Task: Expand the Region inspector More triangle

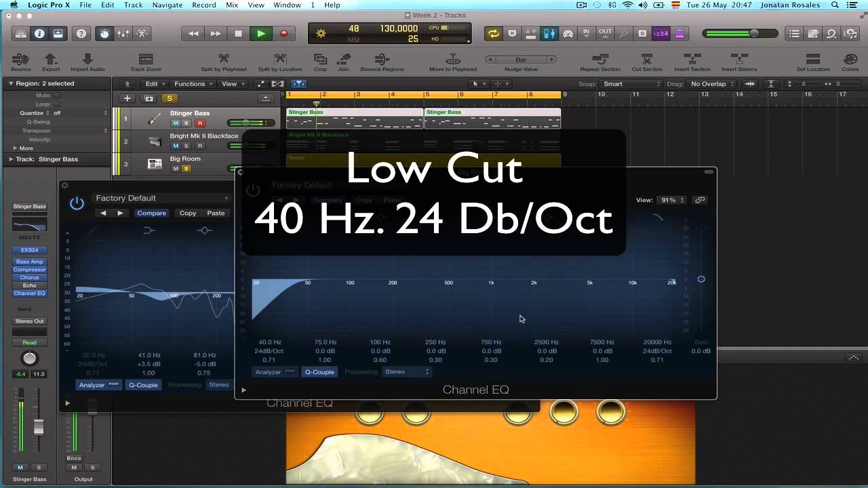Action: [x=15, y=148]
